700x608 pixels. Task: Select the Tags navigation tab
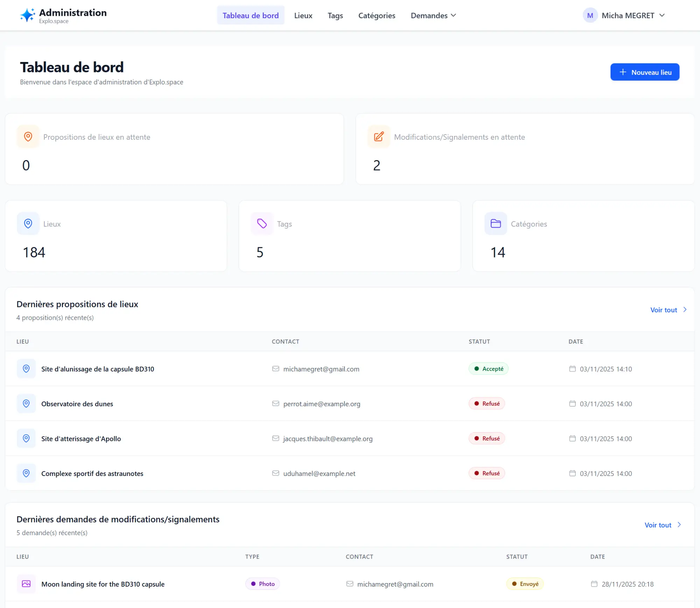point(335,15)
